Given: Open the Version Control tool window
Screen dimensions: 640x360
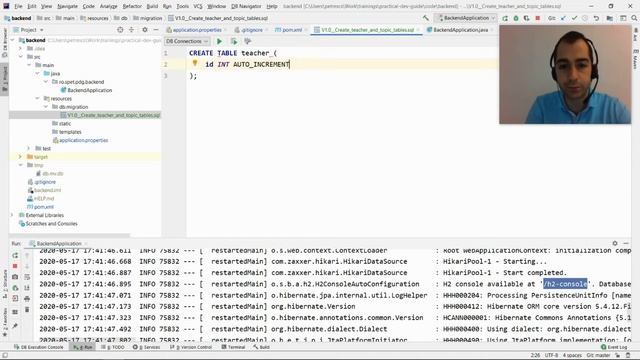Looking at the screenshot, I should (191, 347).
